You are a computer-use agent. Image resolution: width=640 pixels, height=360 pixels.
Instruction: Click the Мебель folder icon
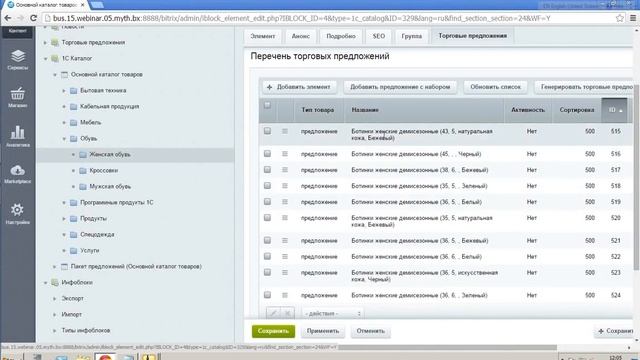73,122
